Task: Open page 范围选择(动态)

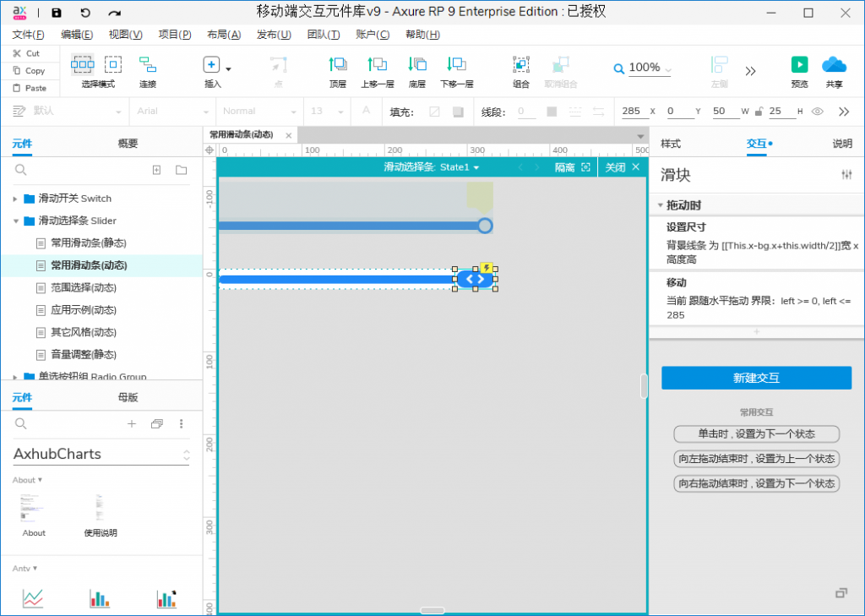Action: 84,287
